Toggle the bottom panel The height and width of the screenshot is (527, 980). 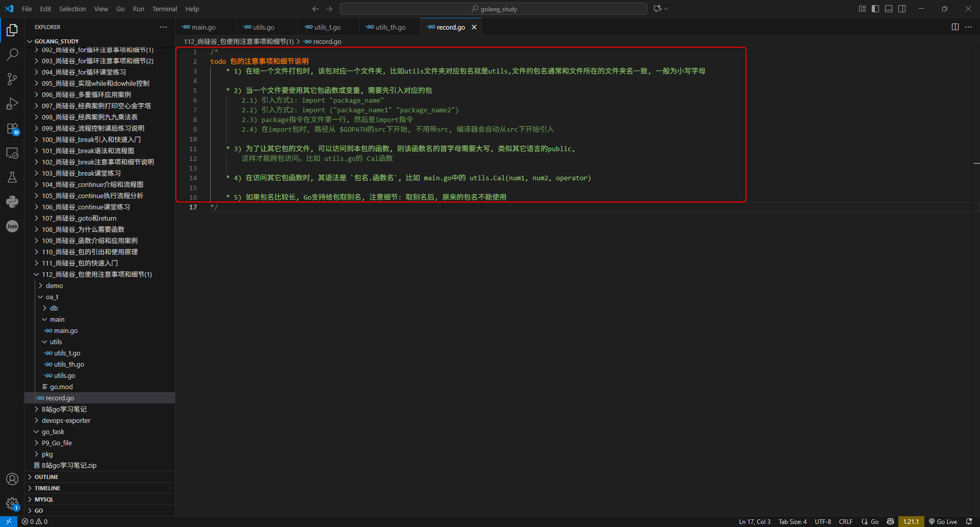[x=889, y=9]
